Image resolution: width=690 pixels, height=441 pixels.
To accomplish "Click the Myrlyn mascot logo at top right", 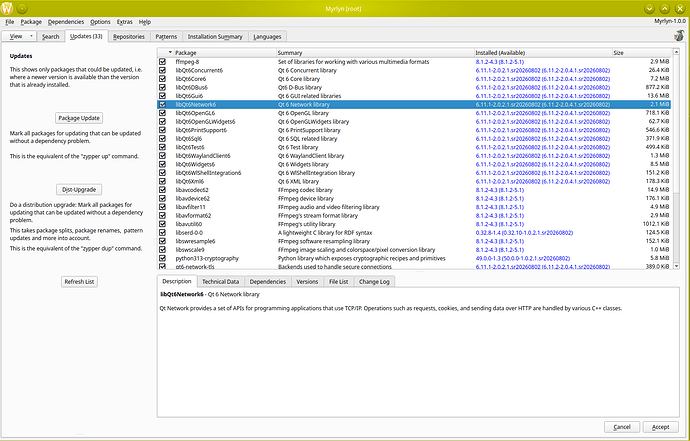I will tap(679, 36).
